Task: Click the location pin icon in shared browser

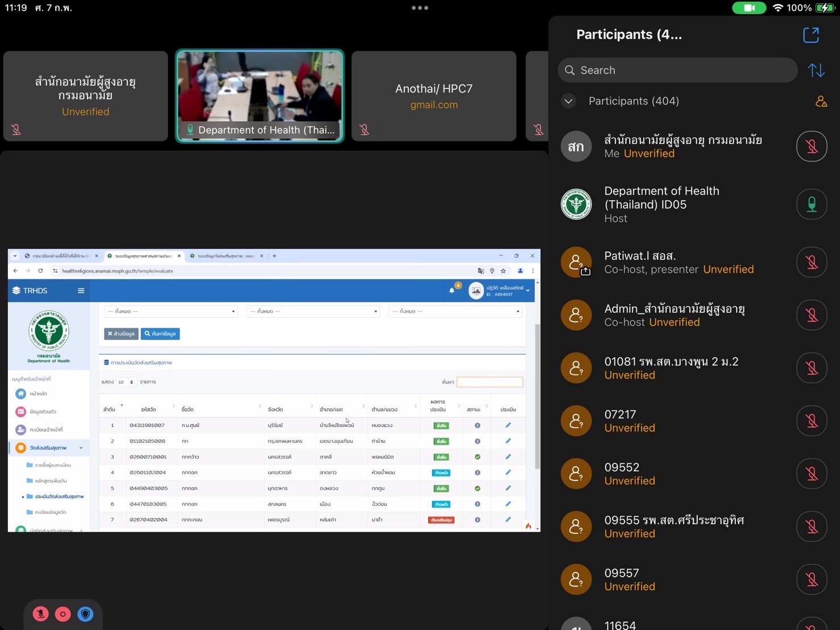Action: (492, 271)
